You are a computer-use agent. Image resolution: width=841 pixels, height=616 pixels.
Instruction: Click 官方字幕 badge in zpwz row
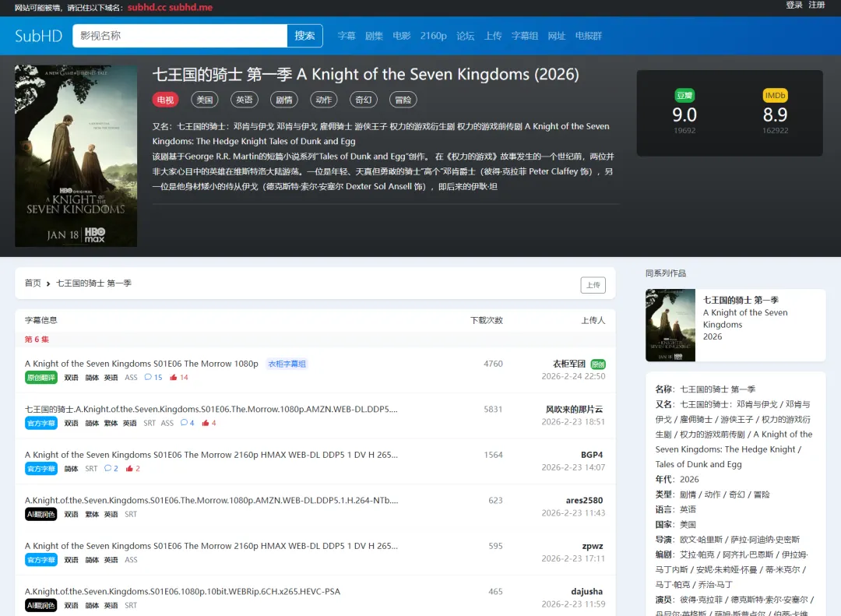pyautogui.click(x=41, y=560)
